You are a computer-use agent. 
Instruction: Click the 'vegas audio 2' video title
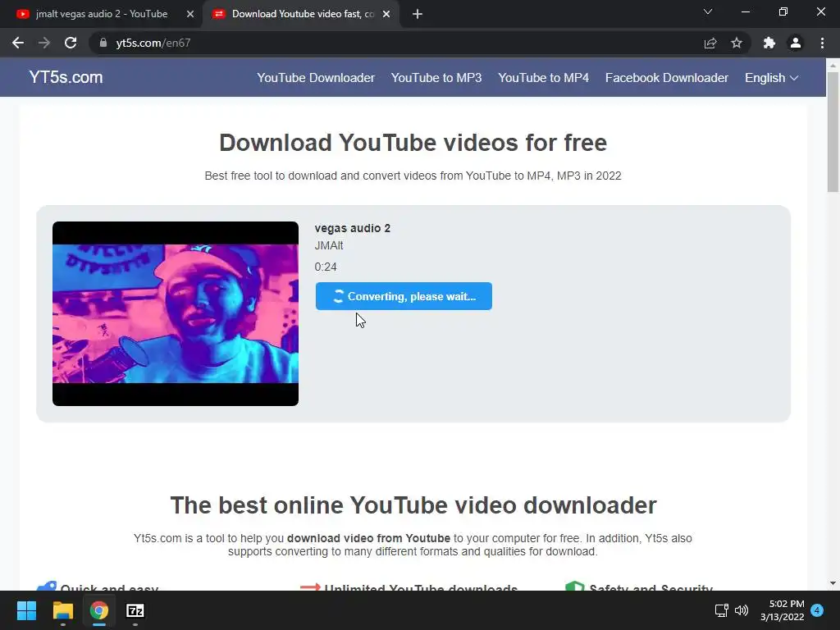(x=353, y=228)
